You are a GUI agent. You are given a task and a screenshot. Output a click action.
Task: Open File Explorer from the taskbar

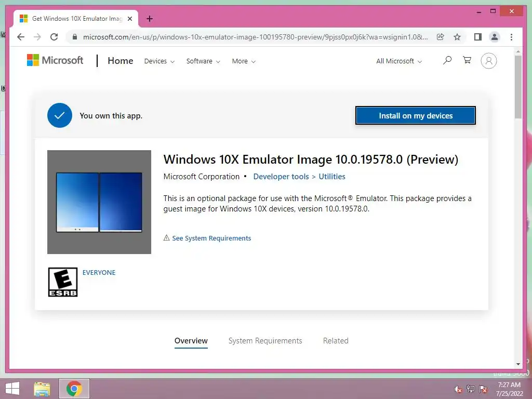42,389
